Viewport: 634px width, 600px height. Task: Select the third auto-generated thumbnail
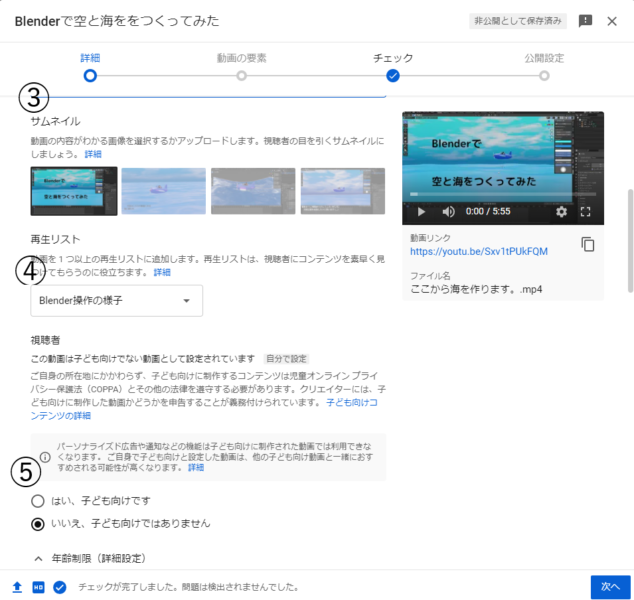253,191
